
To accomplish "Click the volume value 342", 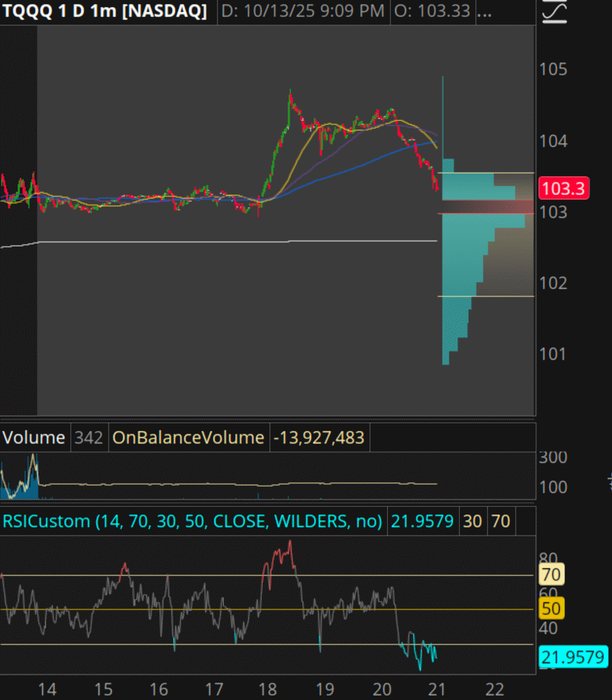I will tap(89, 437).
